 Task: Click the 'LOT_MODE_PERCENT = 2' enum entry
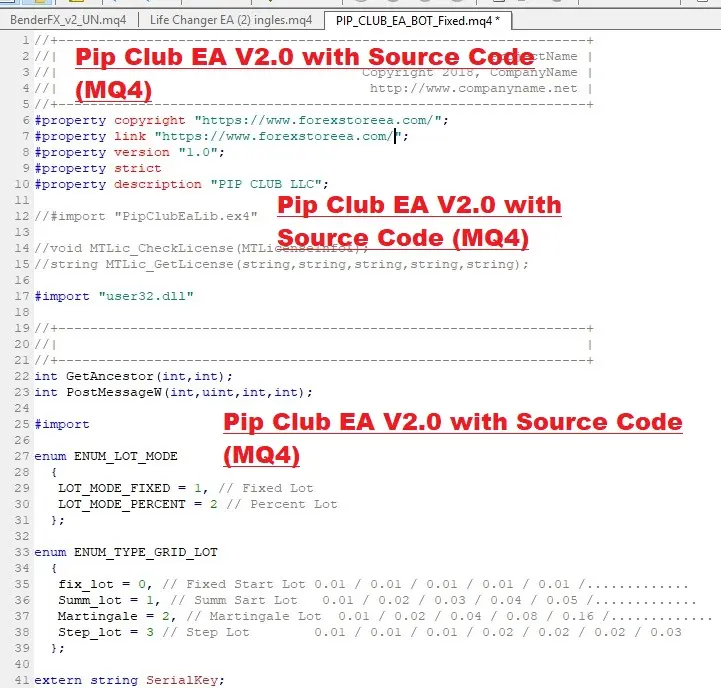click(137, 505)
